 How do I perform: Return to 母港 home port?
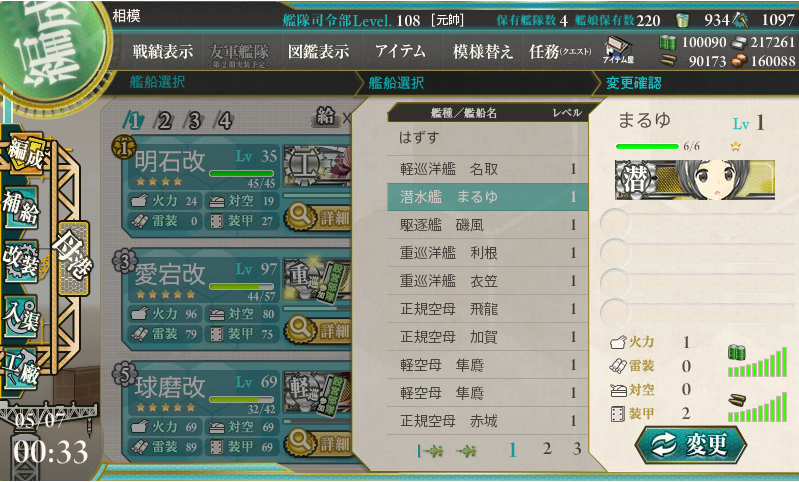tap(73, 259)
